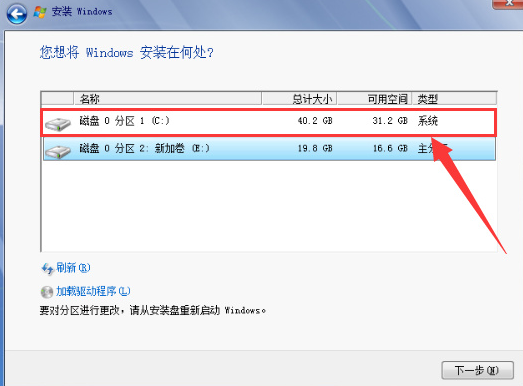Click the refresh arrows icon next to 刷新
523x386 pixels.
tap(47, 269)
